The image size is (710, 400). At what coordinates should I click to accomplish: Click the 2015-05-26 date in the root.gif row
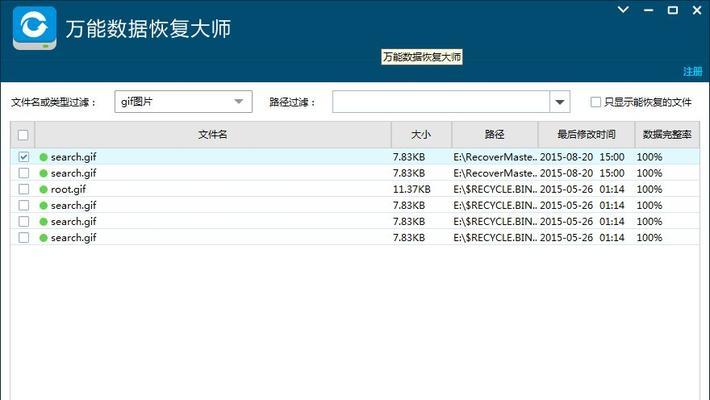[566, 189]
